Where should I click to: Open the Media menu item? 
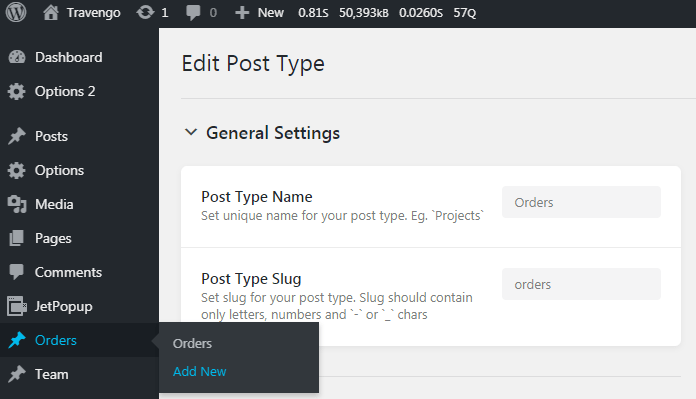[x=54, y=204]
